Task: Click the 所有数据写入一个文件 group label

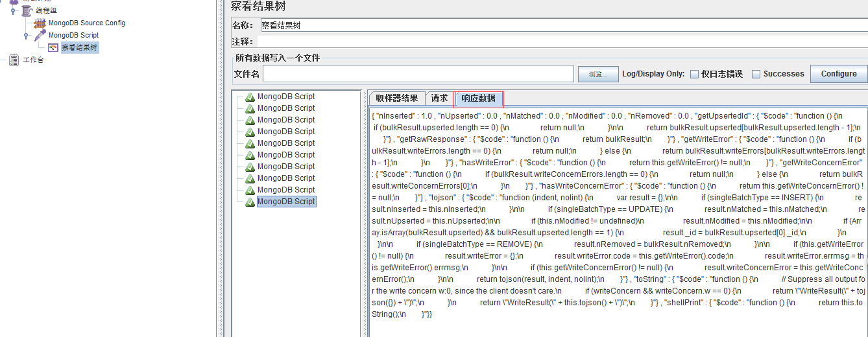Action: tap(278, 58)
